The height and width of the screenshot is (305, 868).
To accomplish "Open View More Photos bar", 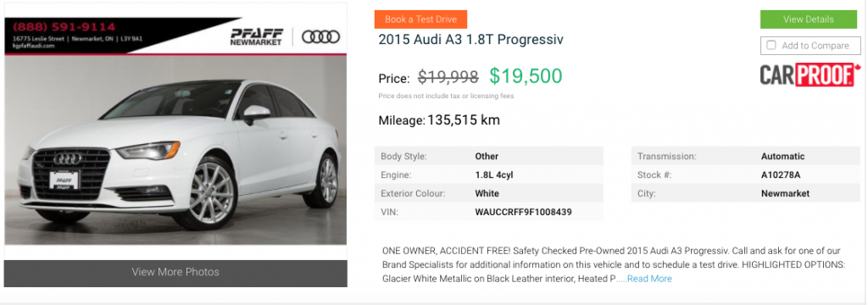I will coord(175,273).
